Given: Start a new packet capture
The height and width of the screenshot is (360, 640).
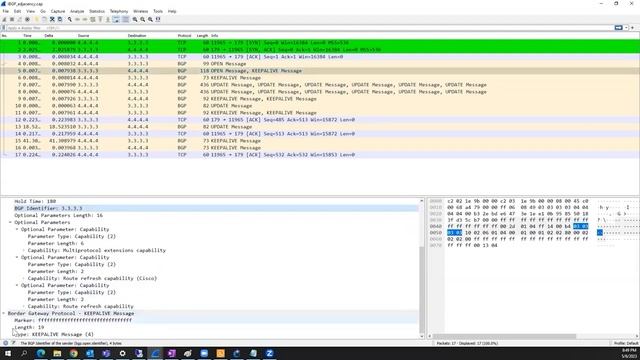Looking at the screenshot, I should (4, 19).
